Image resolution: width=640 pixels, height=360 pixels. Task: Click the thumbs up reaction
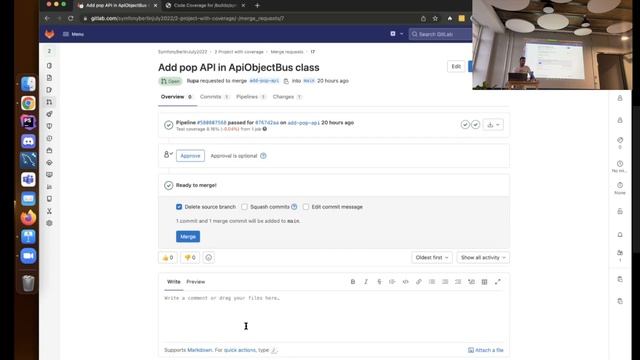click(168, 258)
